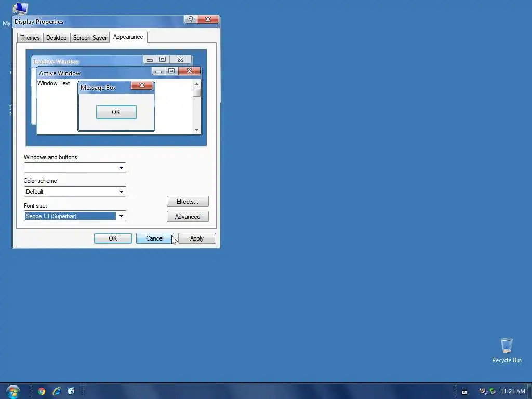Apply the appearance changes
532x399 pixels.
pyautogui.click(x=197, y=238)
